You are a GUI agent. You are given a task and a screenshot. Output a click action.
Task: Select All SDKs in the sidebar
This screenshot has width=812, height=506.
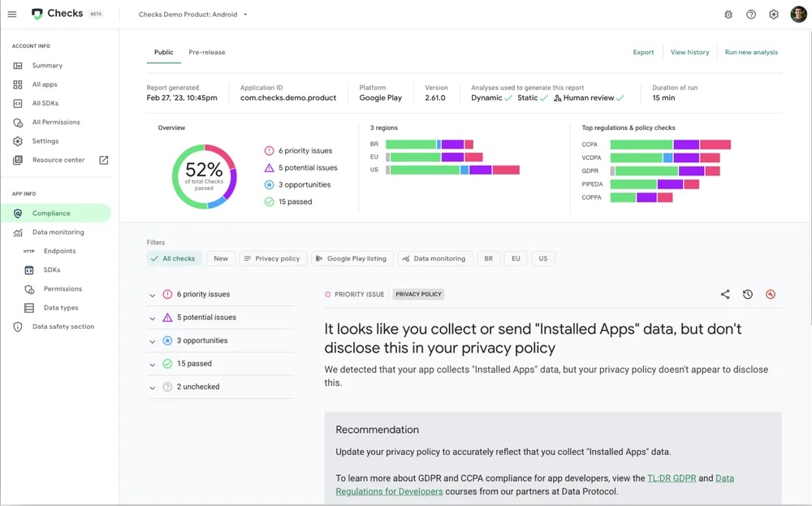49,102
